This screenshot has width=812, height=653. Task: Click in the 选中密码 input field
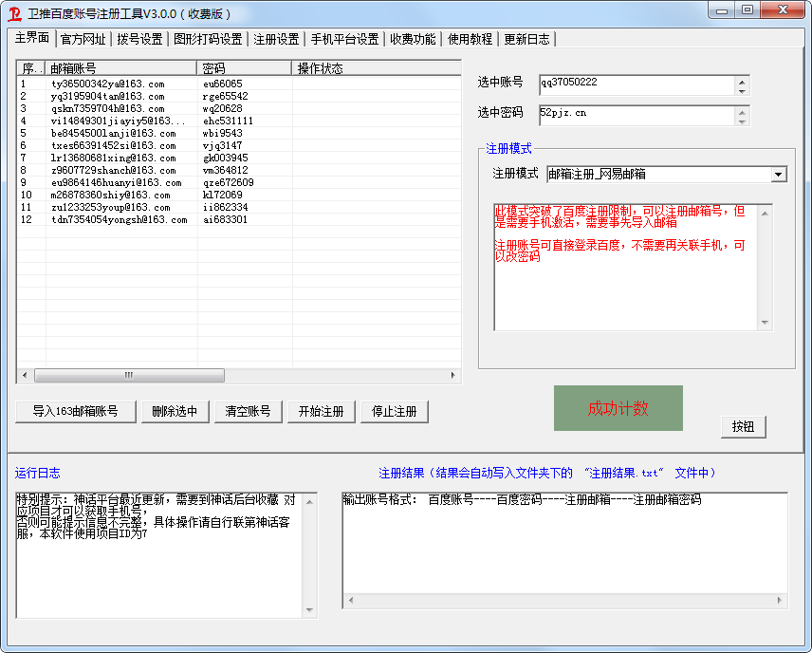click(636, 115)
